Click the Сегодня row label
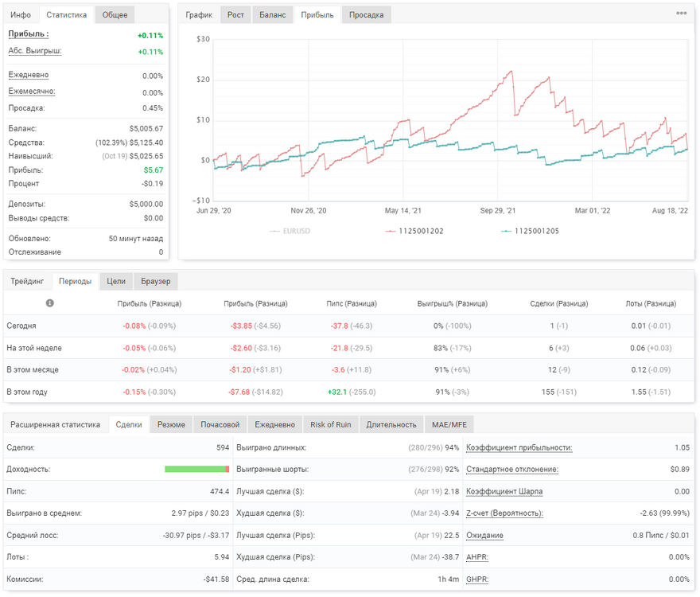This screenshot has height=597, width=700. click(x=21, y=326)
